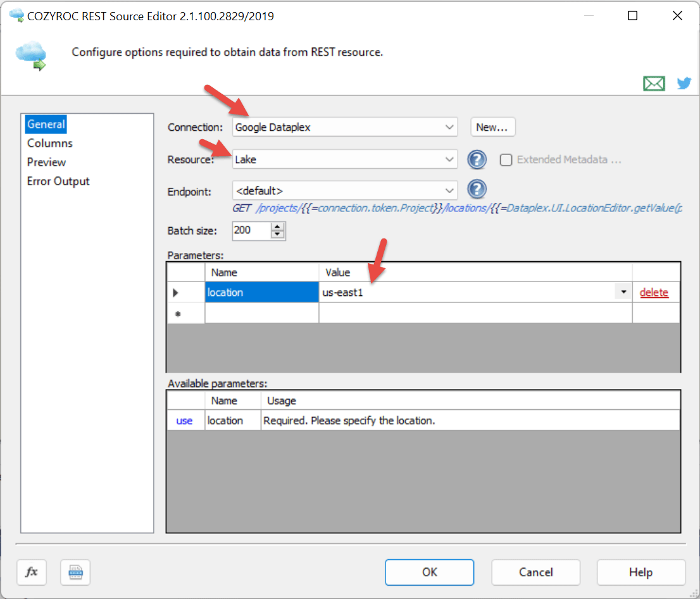Click the empty new parameter name cell

point(261,313)
